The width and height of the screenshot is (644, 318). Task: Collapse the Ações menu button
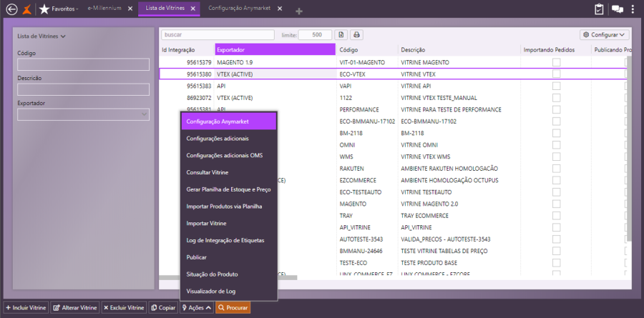[x=196, y=307]
